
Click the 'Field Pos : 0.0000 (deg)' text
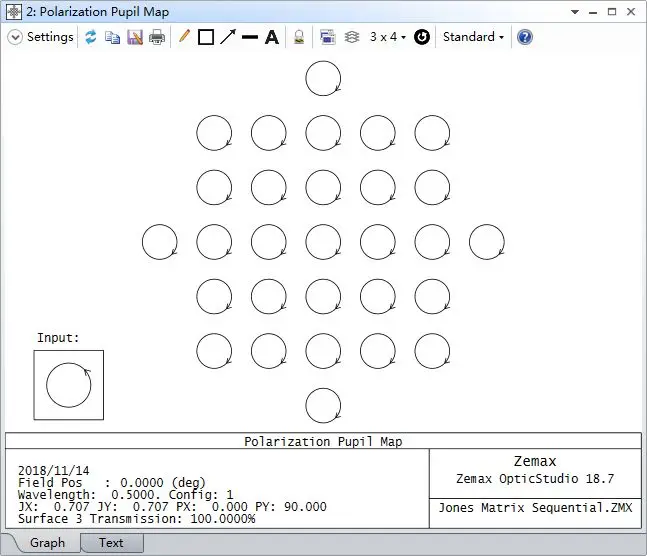click(112, 483)
